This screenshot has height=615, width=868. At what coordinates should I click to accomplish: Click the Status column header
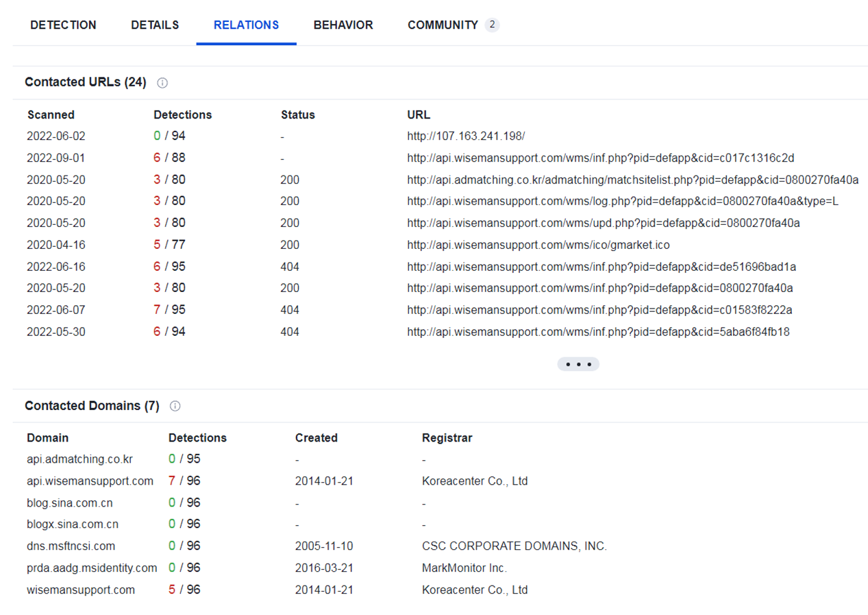click(298, 114)
